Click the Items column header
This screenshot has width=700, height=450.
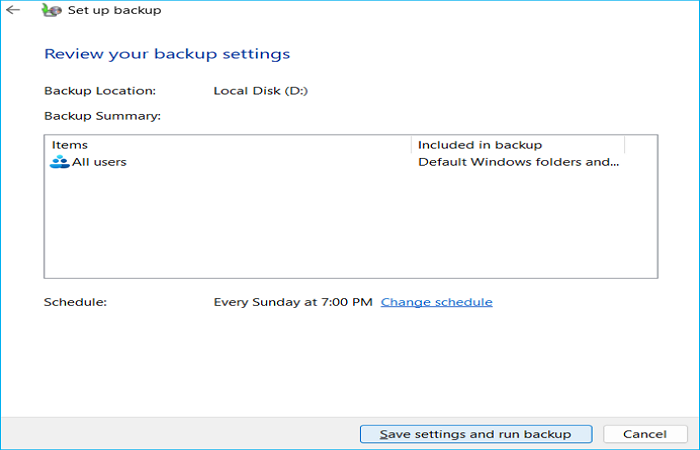click(70, 145)
